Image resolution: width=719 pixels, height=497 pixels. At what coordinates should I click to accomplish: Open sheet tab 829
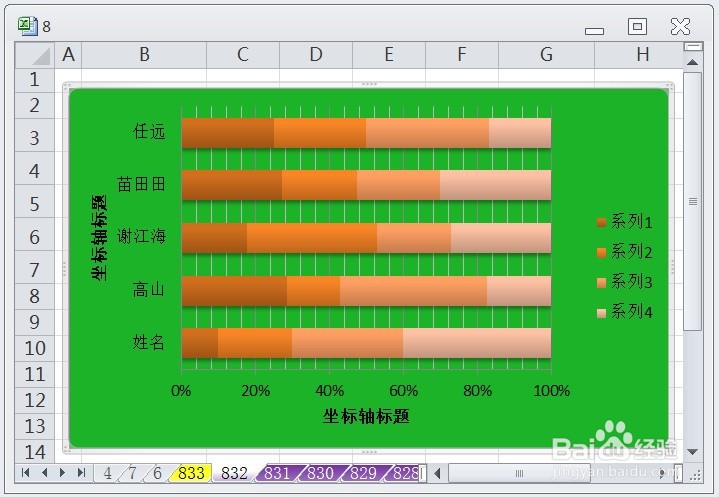point(363,473)
